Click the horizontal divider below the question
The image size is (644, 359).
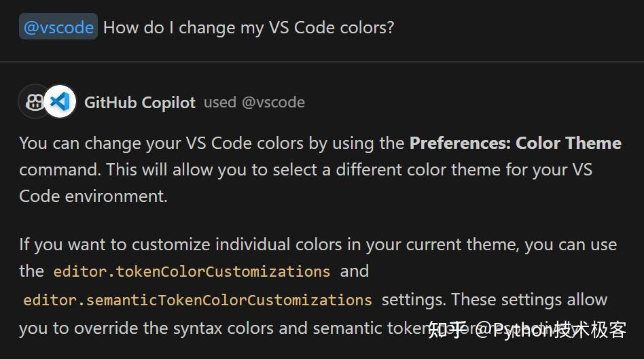[x=322, y=62]
